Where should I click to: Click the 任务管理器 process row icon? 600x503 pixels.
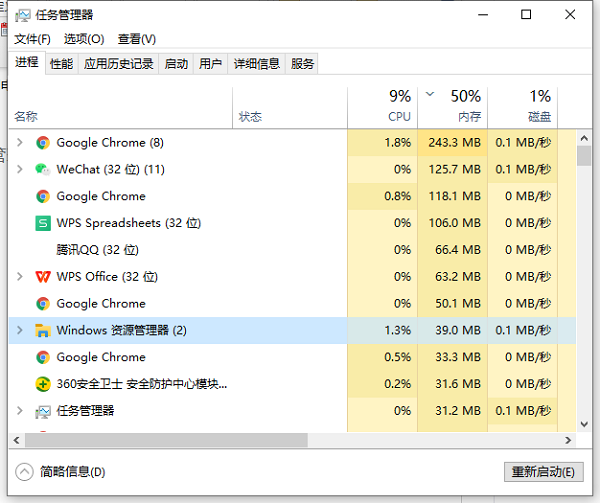point(43,411)
